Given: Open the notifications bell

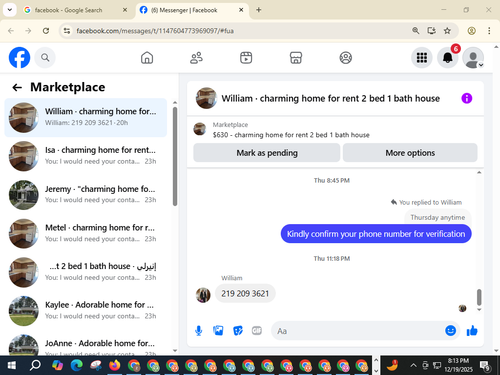Looking at the screenshot, I should point(448,58).
